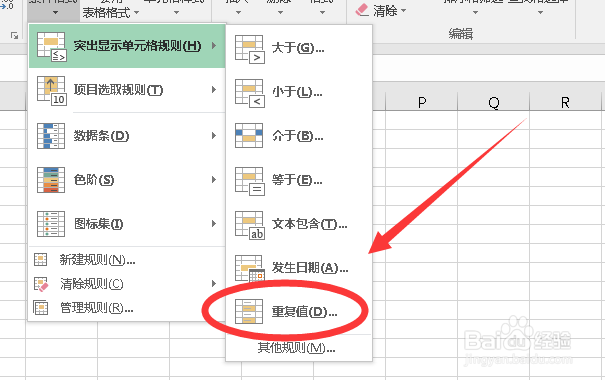Choose New Rule (新建规则) entry

pos(127,260)
